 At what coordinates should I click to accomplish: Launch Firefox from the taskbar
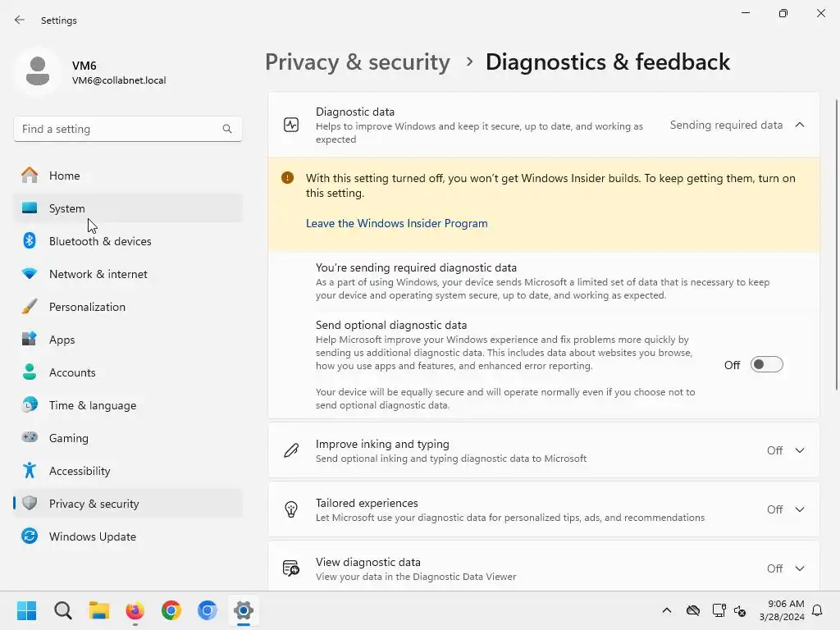[x=135, y=610]
